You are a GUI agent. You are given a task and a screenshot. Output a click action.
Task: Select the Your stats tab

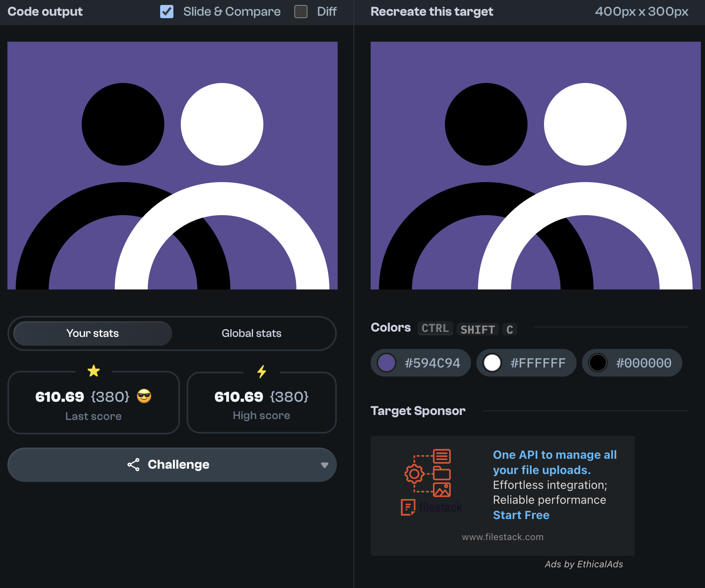[x=92, y=333]
